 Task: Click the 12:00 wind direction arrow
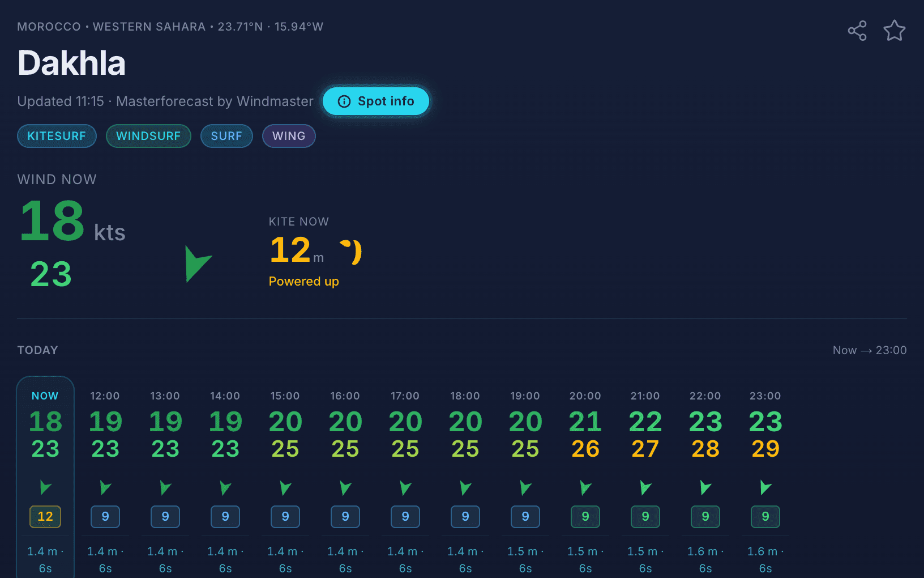pyautogui.click(x=105, y=487)
